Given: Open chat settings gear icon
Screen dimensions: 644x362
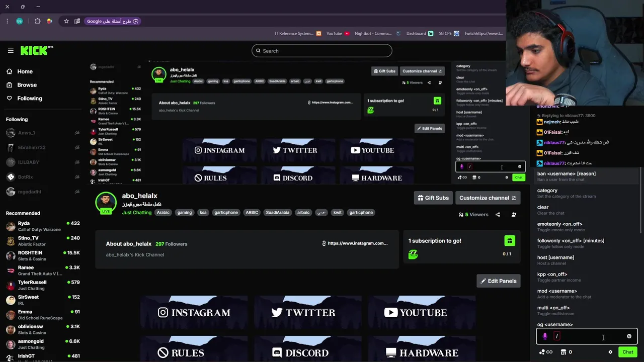Looking at the screenshot, I should point(610,352).
